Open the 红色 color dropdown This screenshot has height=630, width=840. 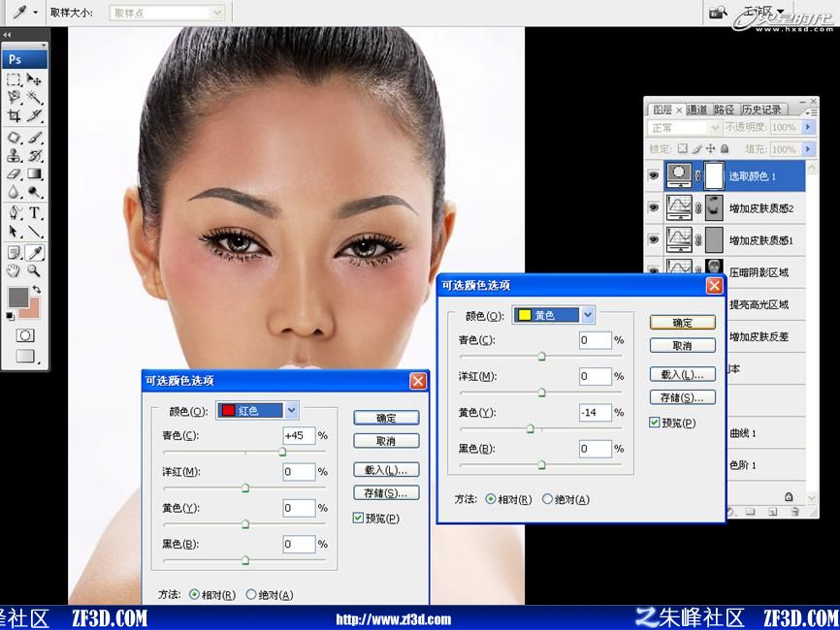point(291,411)
